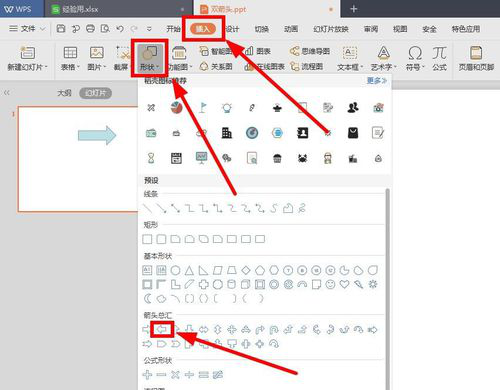Click the shapes panel vertical scrollbar
Image resolution: width=500 pixels, height=390 pixels.
point(387,288)
